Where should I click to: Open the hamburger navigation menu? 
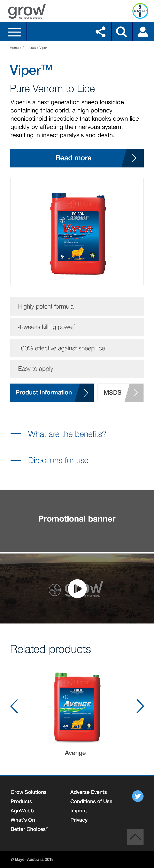click(x=14, y=32)
